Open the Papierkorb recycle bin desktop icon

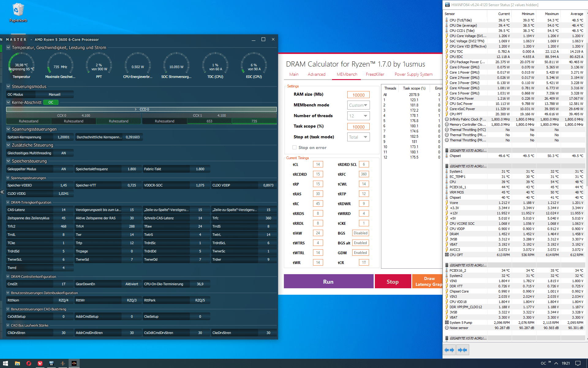pos(18,13)
